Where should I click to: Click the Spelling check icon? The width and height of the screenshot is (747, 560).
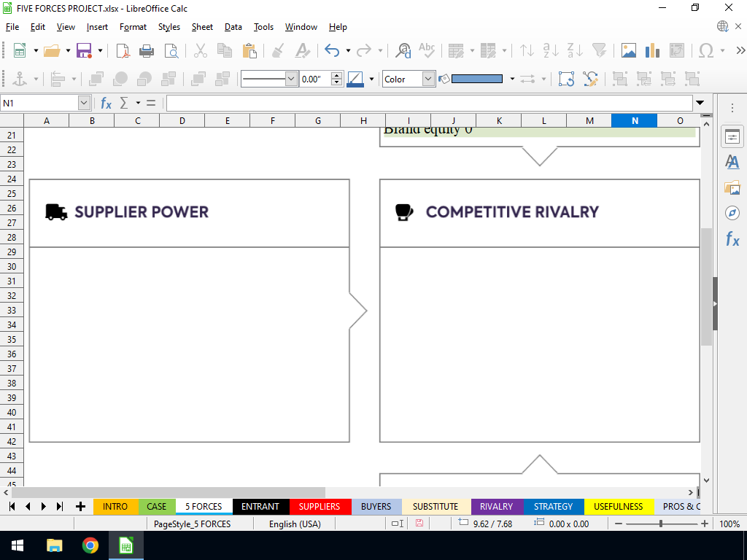tap(427, 50)
